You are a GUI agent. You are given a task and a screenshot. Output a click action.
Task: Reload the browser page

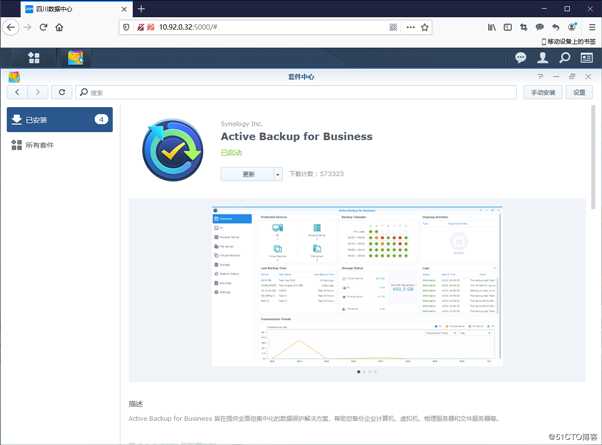[x=43, y=27]
